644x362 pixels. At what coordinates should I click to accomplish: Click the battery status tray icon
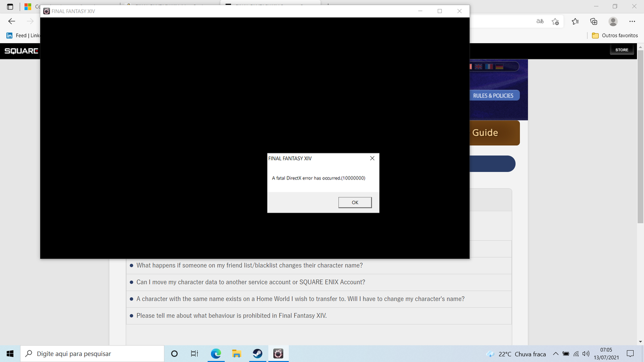(566, 354)
